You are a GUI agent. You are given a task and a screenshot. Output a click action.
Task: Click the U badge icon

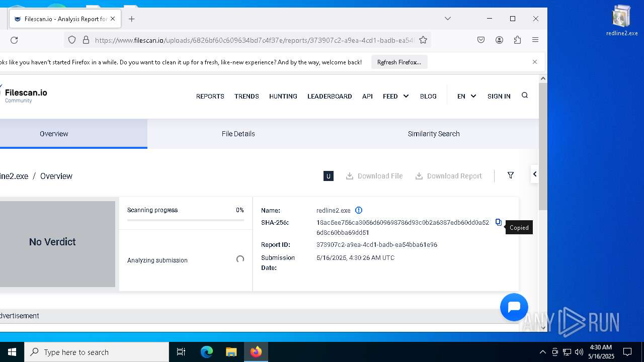click(x=329, y=176)
